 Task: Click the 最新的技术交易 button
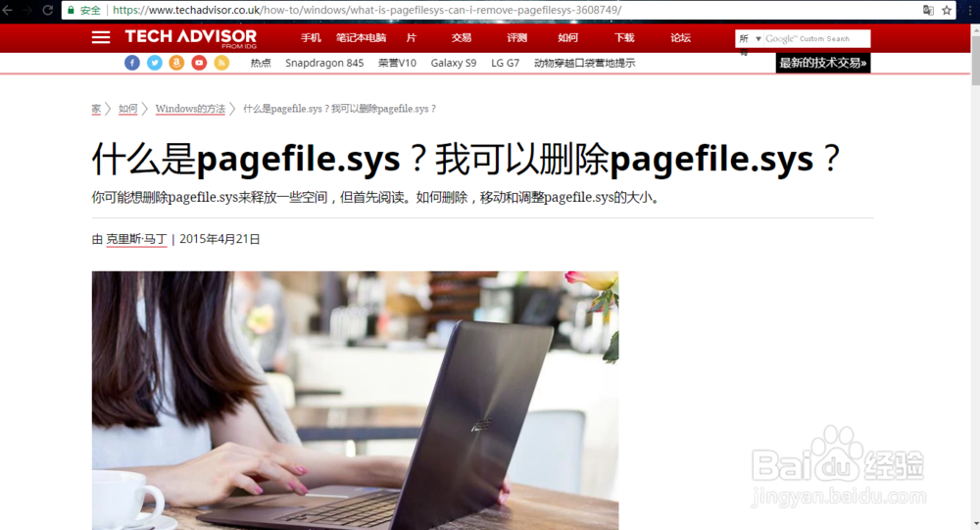(823, 63)
